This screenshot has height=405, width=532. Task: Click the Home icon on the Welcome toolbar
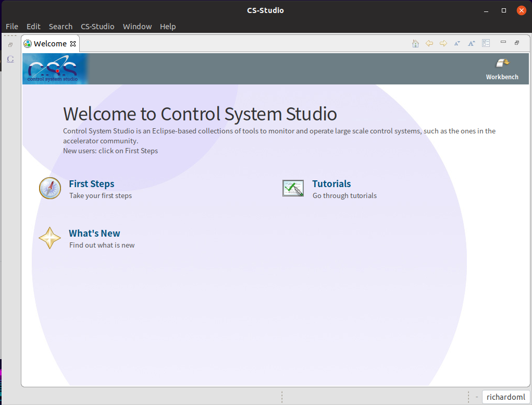[x=415, y=43]
